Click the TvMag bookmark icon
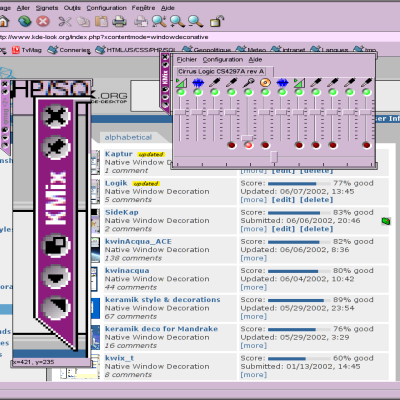This screenshot has width=400, height=400. (x=16, y=50)
